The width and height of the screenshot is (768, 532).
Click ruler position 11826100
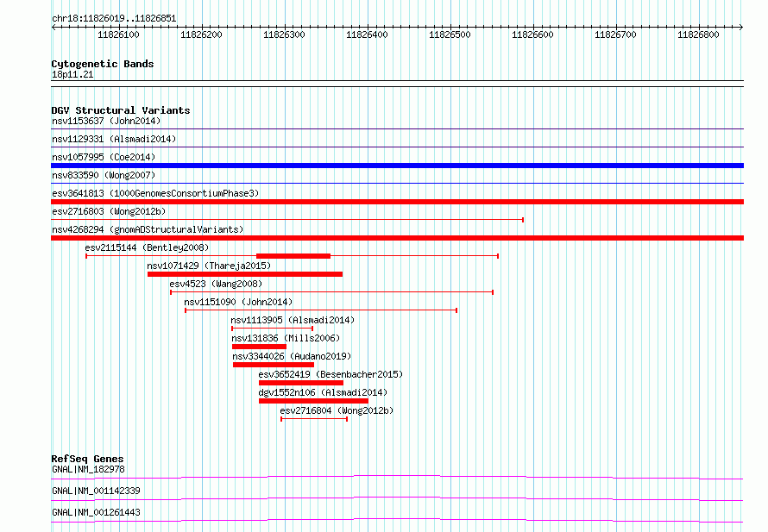(118, 34)
